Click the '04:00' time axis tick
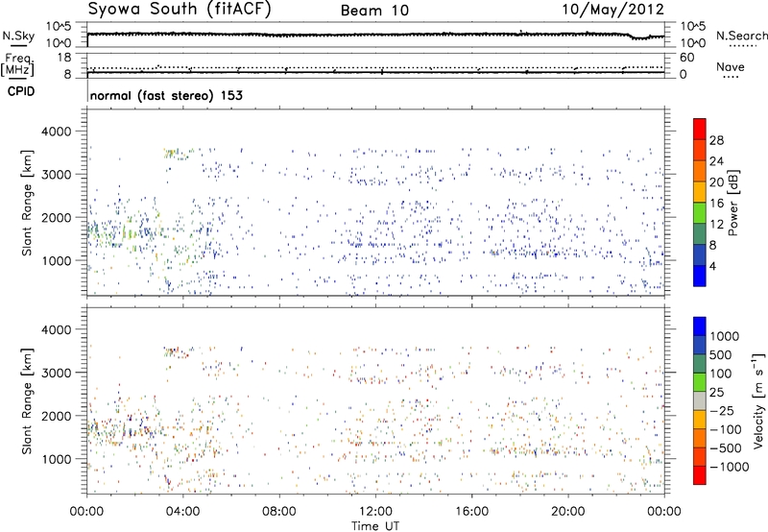The width and height of the screenshot is (768, 532). (183, 512)
